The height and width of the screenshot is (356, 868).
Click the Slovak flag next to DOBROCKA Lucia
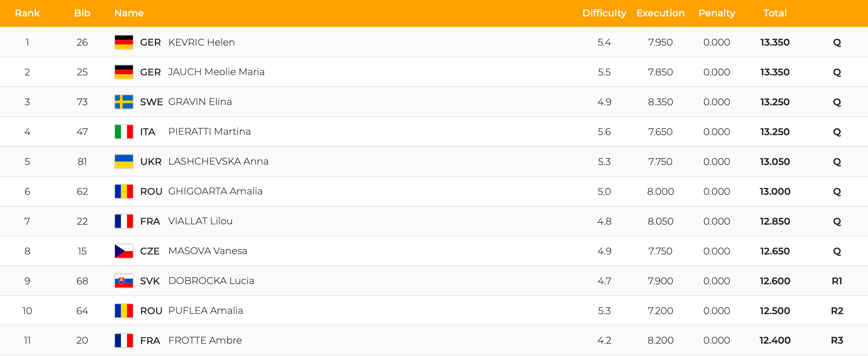[124, 281]
